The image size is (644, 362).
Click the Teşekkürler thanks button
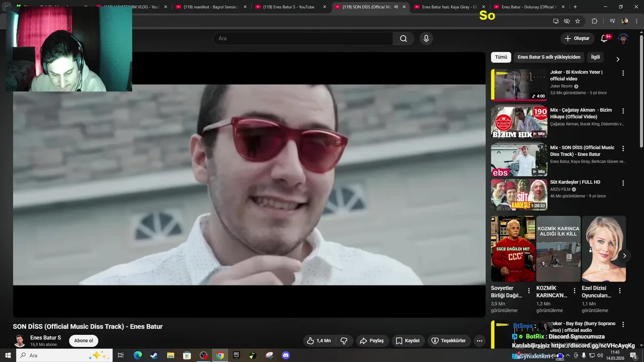coord(449,340)
